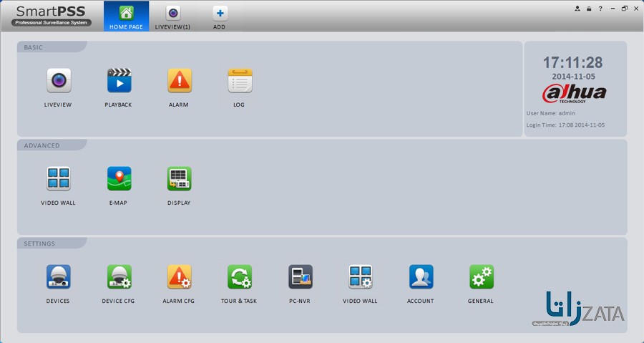
Task: Open Video Wall in Advanced section
Action: coord(58,179)
